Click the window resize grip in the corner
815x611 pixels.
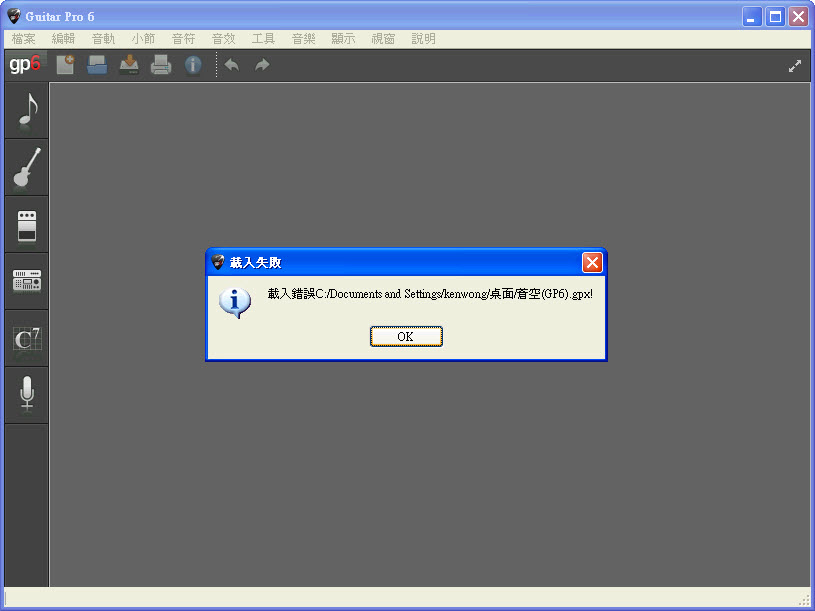[x=805, y=600]
